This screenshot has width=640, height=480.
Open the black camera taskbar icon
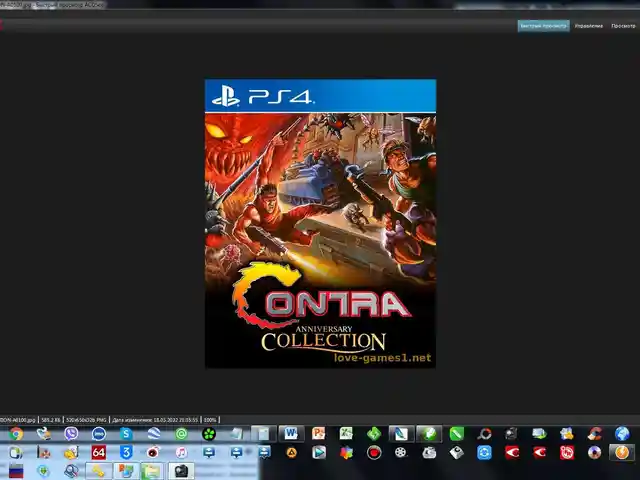click(181, 471)
